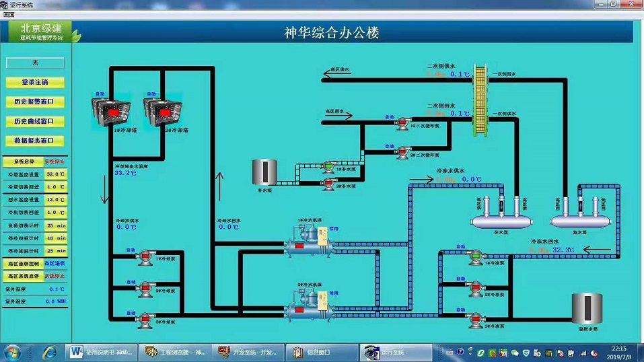Screen dimensions: 644x362
Task: Toggle 系统启停 system start/stop status
Action: pyautogui.click(x=55, y=161)
